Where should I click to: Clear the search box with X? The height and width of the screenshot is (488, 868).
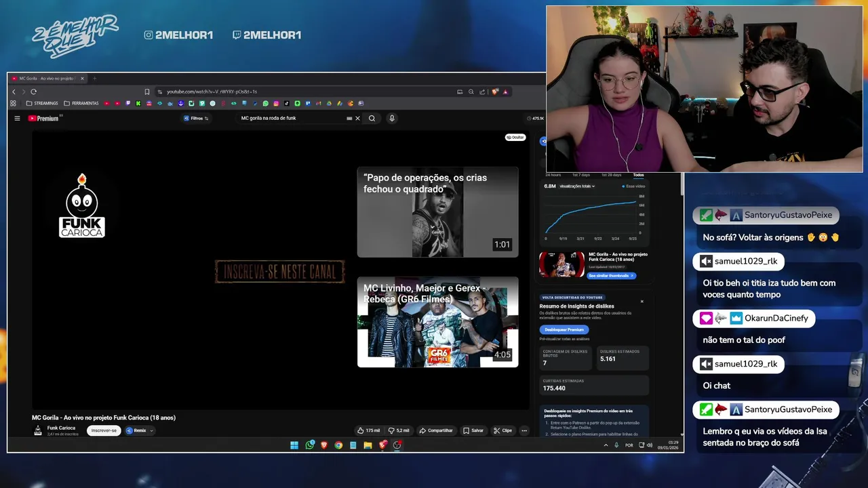(x=357, y=118)
